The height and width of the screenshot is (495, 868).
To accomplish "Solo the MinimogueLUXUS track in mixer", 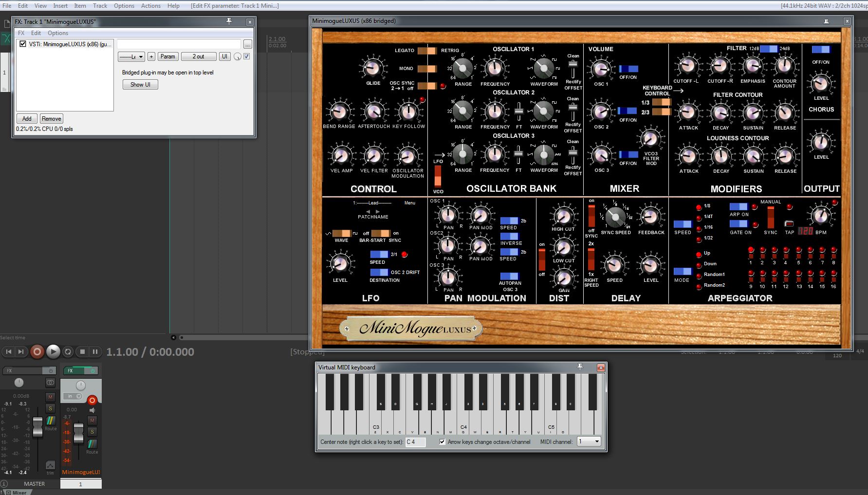I will point(92,432).
